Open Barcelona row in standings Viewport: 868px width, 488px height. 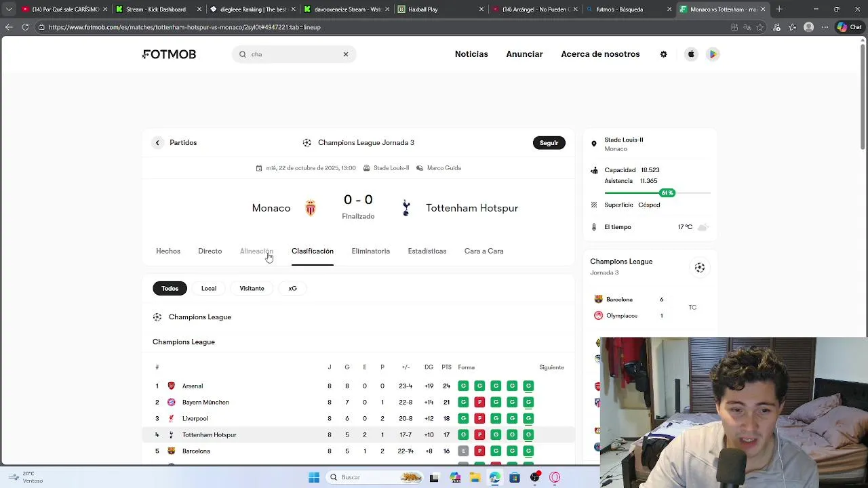tap(358, 451)
